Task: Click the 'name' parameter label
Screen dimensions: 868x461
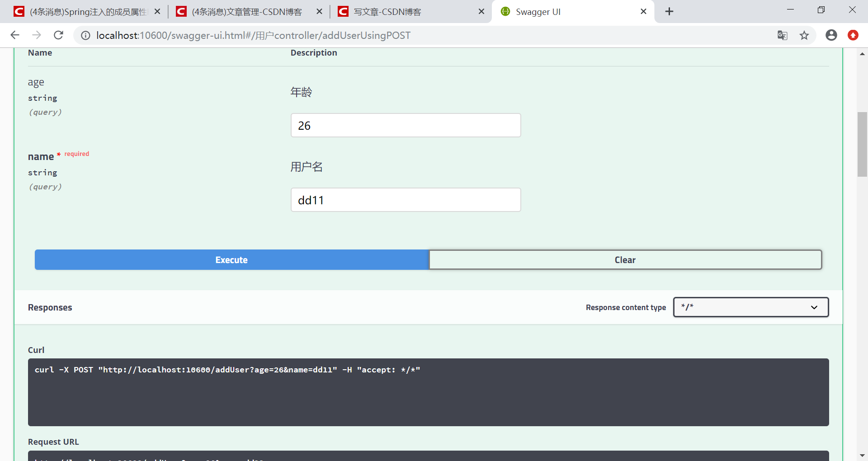Action: [41, 157]
